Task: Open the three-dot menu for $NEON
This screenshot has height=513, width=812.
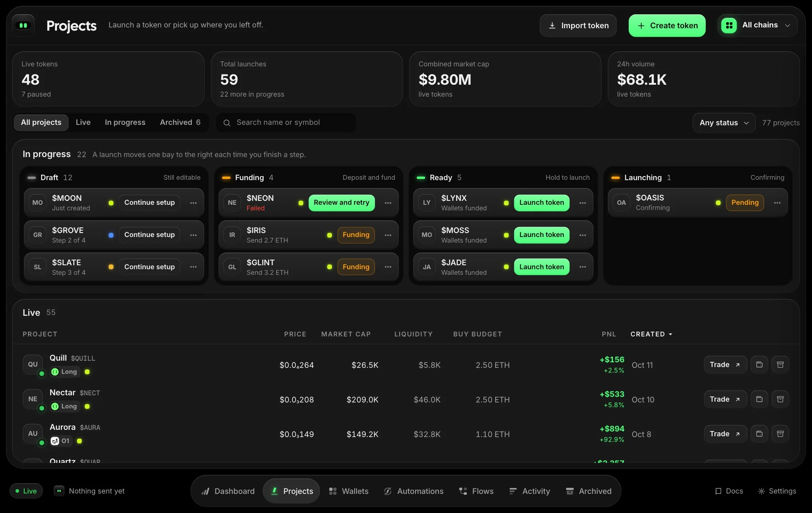Action: tap(388, 203)
